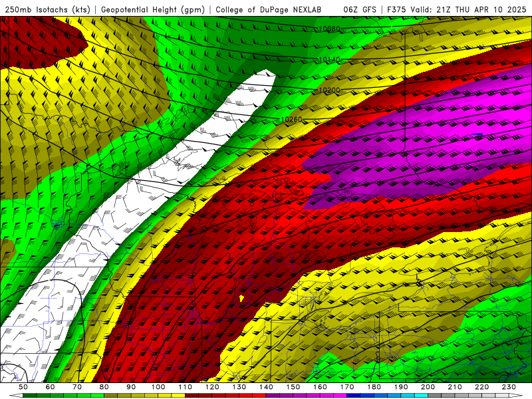Click the 80 value on the color scale
Screen dimensions: 532x399
coord(104,387)
